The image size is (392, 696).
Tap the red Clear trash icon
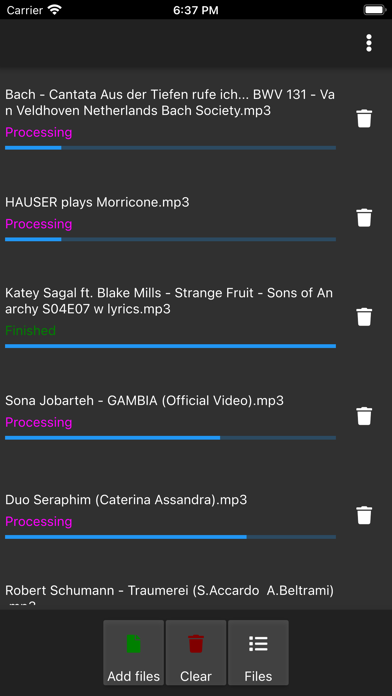click(196, 644)
